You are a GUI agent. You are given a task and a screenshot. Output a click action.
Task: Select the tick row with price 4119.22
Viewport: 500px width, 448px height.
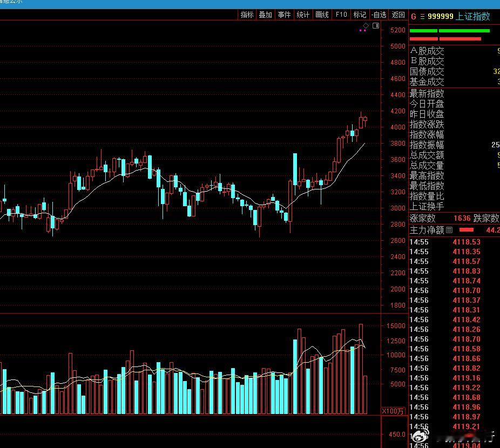455,388
